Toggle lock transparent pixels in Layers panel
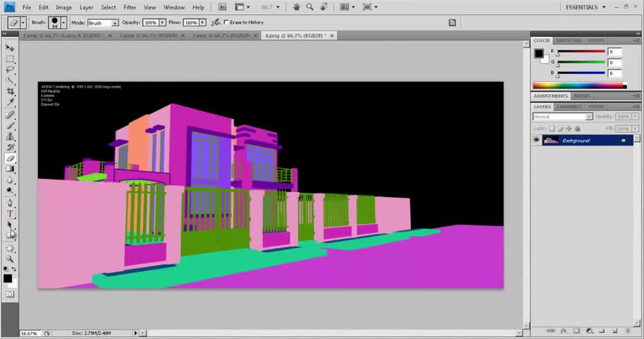Screen dimensions: 644x339 (552, 129)
